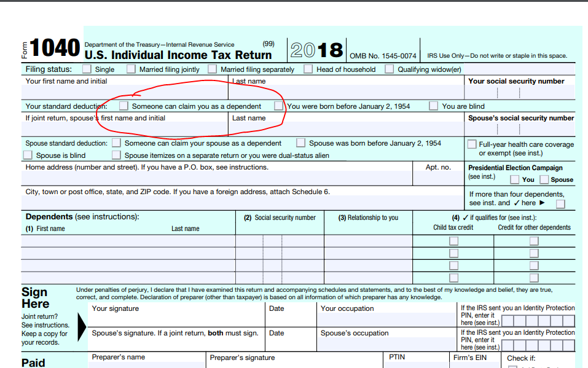
Task: Click the PTIN field
Action: point(416,365)
